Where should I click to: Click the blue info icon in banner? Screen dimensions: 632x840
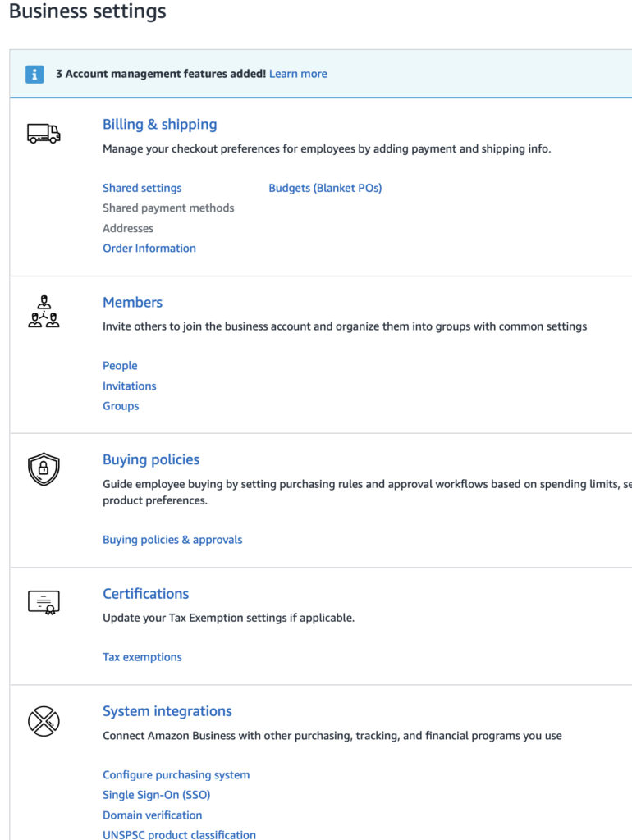tap(34, 74)
